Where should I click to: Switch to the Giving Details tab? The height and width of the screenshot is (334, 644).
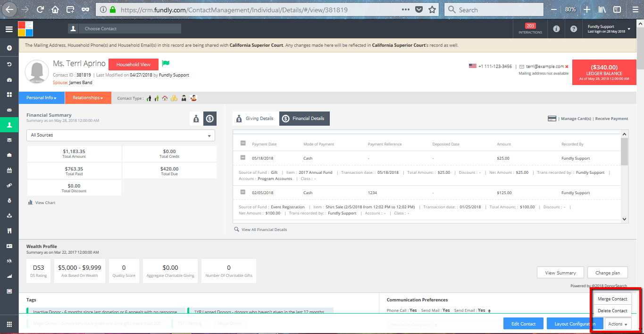[255, 119]
